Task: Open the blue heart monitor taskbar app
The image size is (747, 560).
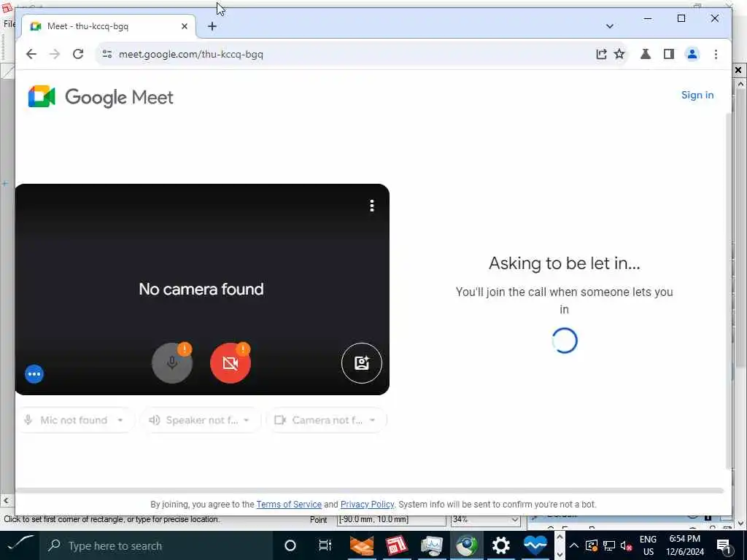Action: [x=535, y=545]
